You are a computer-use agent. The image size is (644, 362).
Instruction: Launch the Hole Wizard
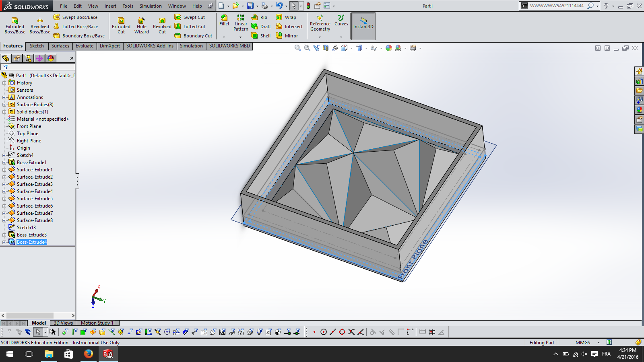coord(142,26)
